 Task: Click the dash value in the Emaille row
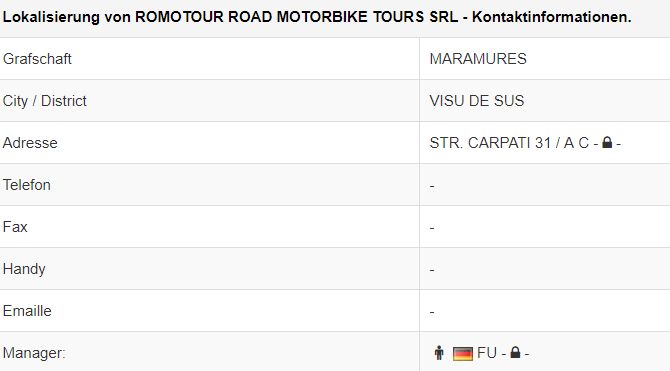pyautogui.click(x=432, y=312)
